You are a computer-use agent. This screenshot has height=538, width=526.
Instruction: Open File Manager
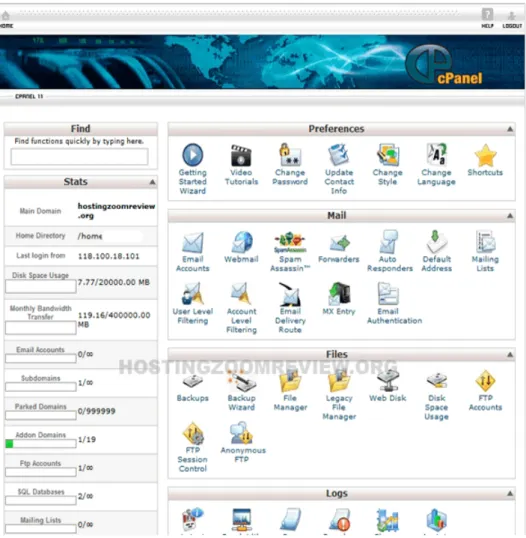[x=290, y=382]
